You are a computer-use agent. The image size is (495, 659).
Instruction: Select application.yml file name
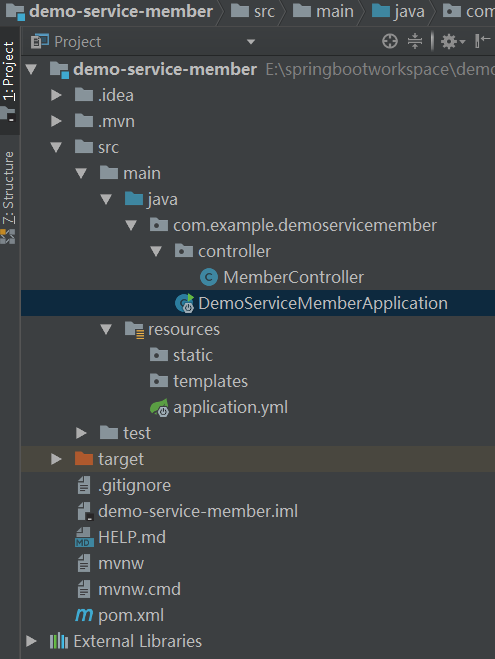pyautogui.click(x=230, y=408)
